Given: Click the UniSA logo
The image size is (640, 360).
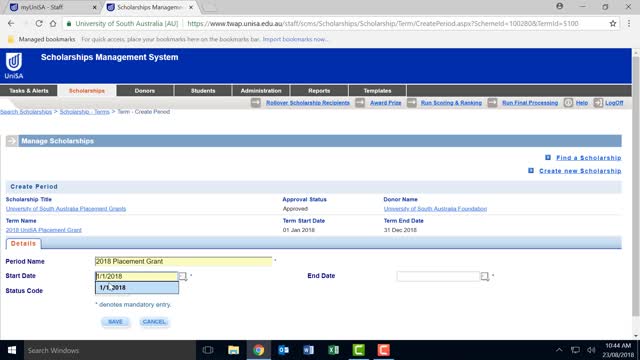Looking at the screenshot, I should (14, 65).
